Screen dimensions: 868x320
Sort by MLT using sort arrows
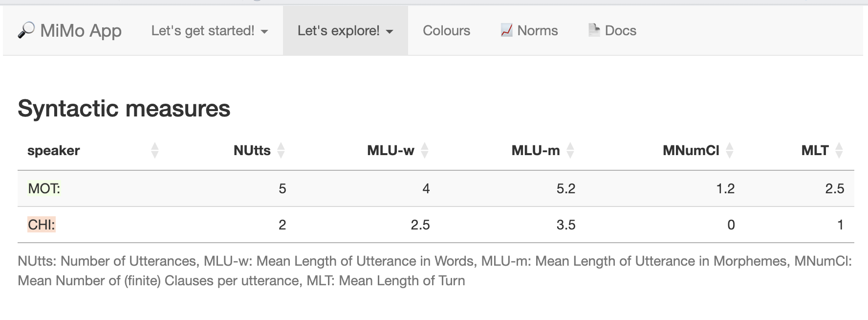point(839,150)
